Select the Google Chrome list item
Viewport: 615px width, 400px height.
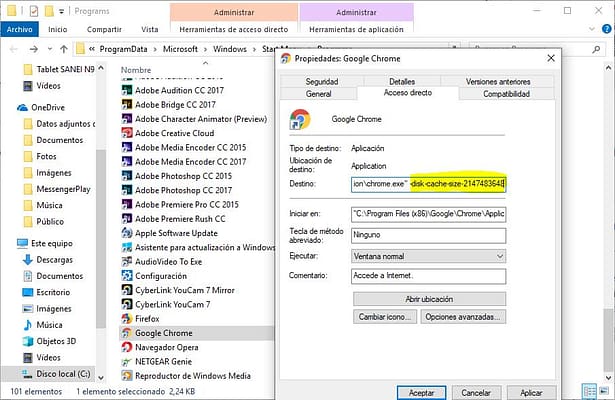pos(196,333)
